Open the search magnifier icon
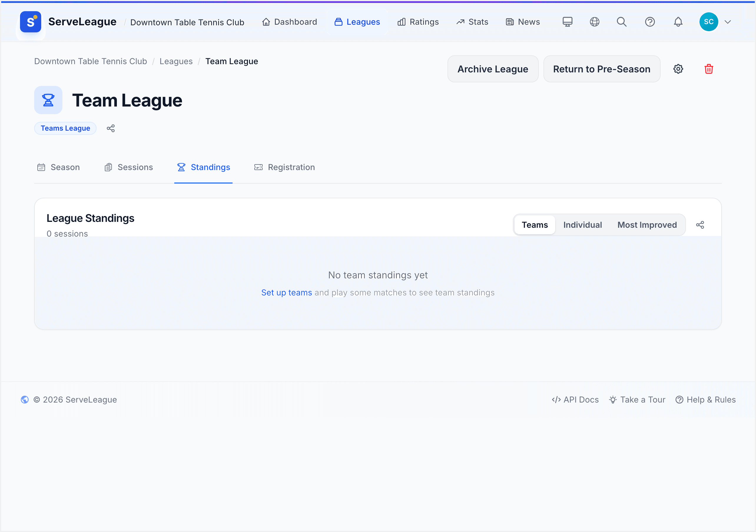The image size is (756, 532). [x=622, y=22]
